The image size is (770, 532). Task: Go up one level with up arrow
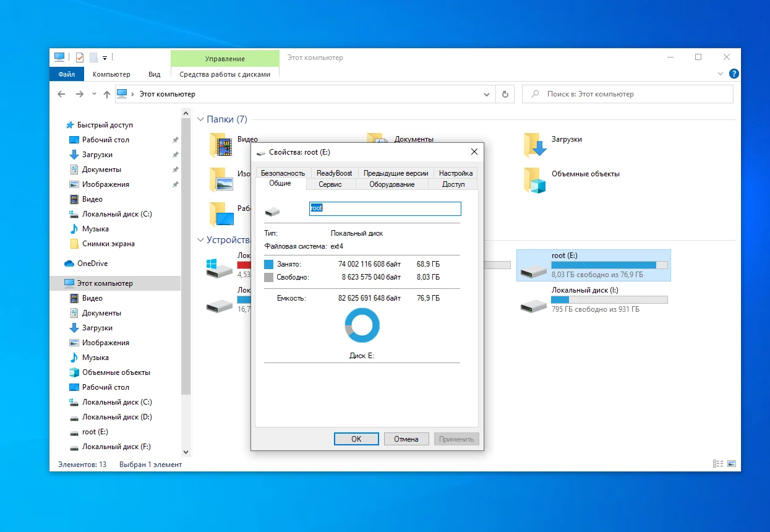(x=107, y=94)
